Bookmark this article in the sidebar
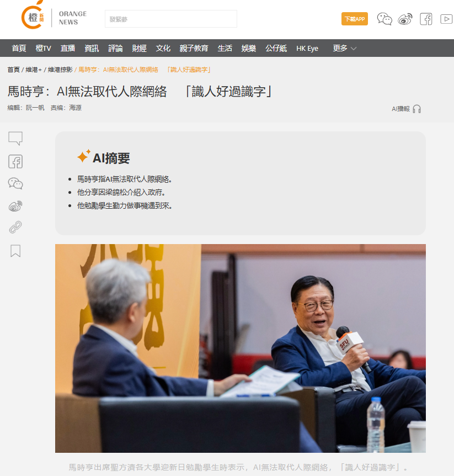 [x=15, y=251]
